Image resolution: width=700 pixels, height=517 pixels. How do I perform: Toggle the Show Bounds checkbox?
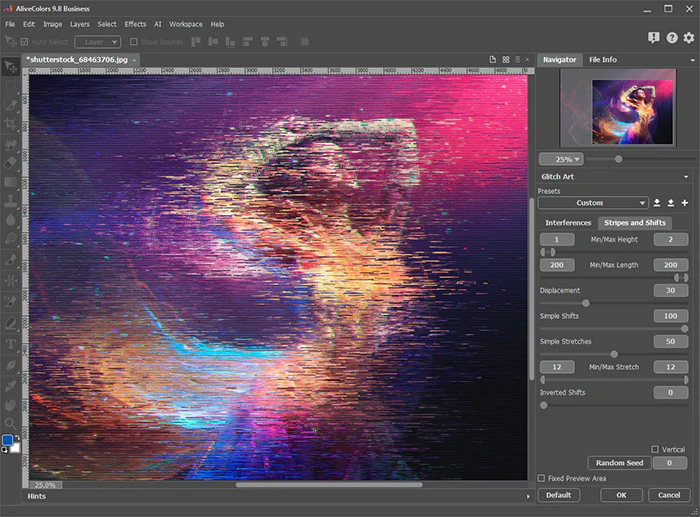click(x=135, y=42)
